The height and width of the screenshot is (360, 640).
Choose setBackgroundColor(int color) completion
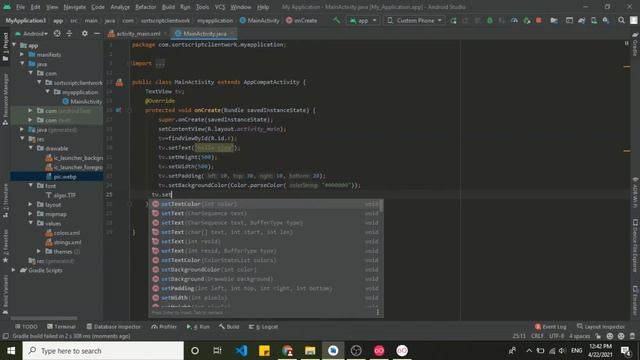click(x=265, y=269)
